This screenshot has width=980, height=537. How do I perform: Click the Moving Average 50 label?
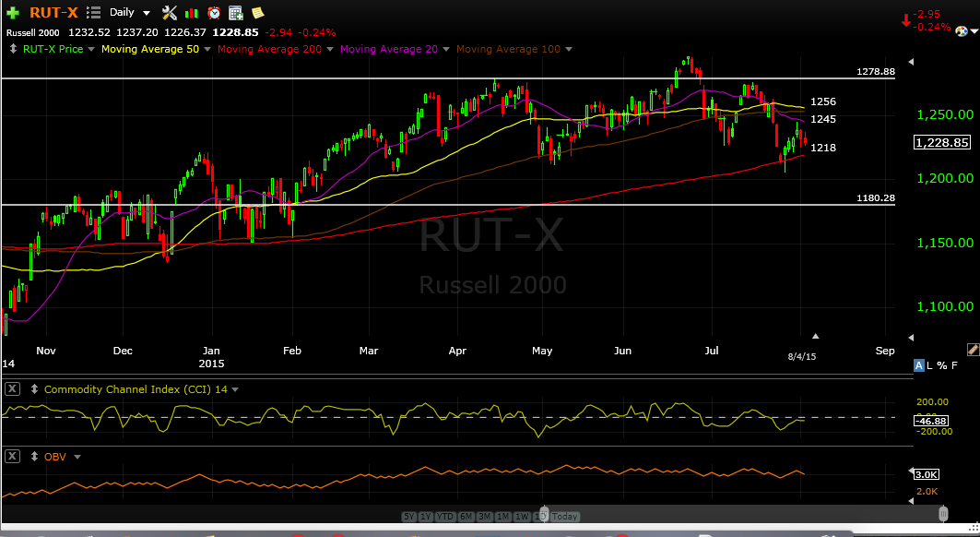click(150, 49)
